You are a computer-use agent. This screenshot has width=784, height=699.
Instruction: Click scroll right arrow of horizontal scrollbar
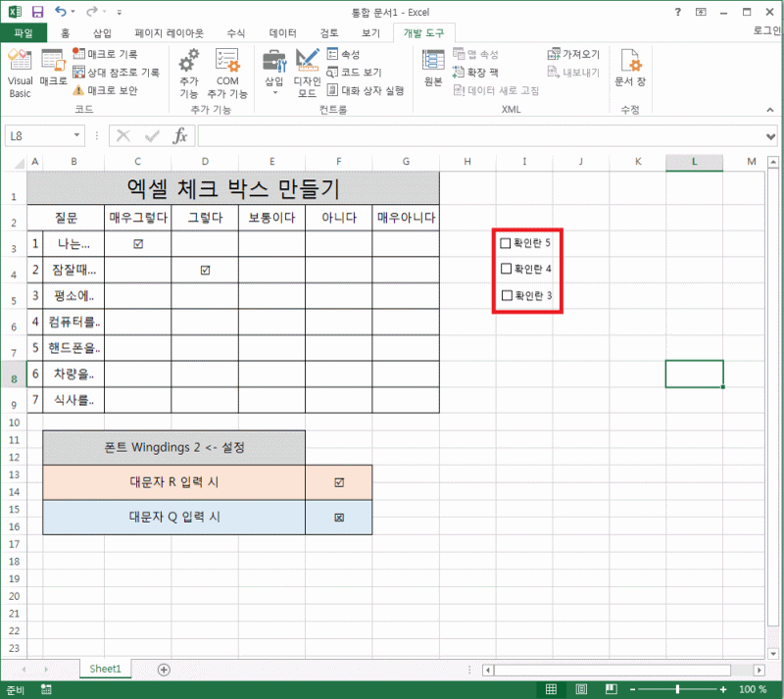pyautogui.click(x=759, y=670)
